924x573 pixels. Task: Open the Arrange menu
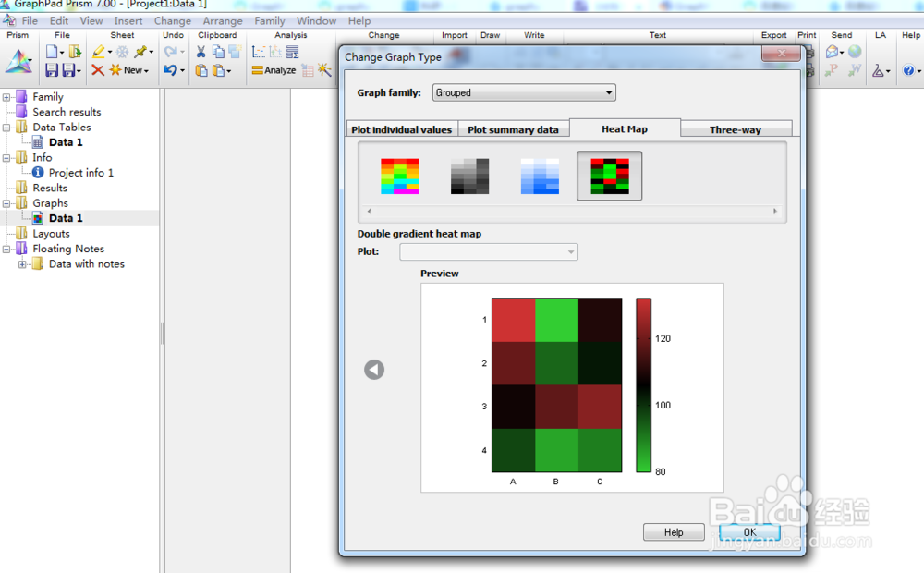click(x=222, y=20)
